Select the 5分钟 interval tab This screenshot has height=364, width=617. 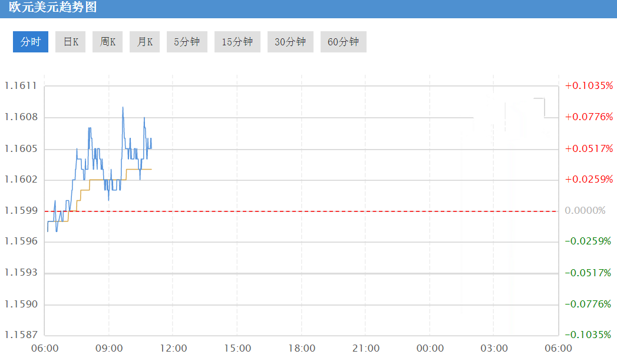[x=187, y=42]
